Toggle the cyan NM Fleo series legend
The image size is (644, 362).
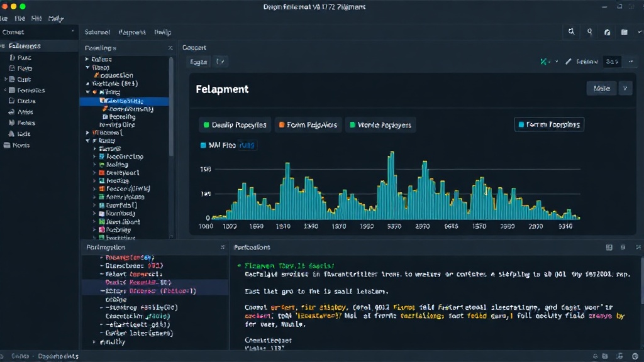218,145
